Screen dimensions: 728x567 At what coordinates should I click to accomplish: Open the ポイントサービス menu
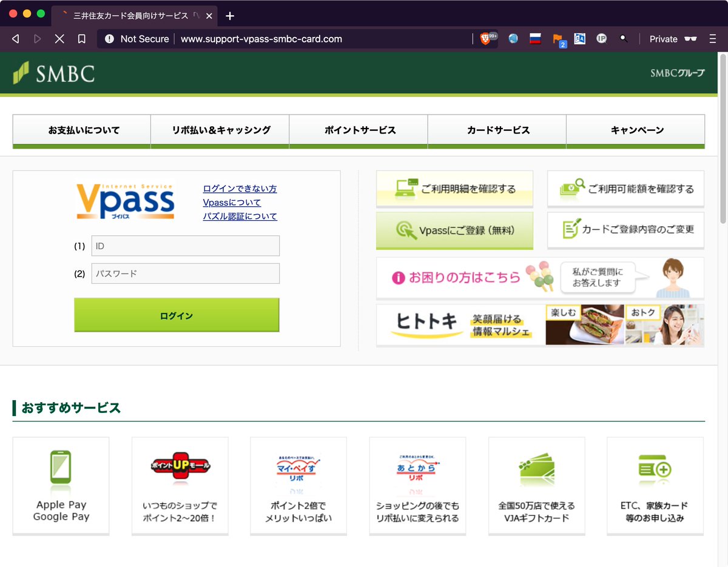359,131
